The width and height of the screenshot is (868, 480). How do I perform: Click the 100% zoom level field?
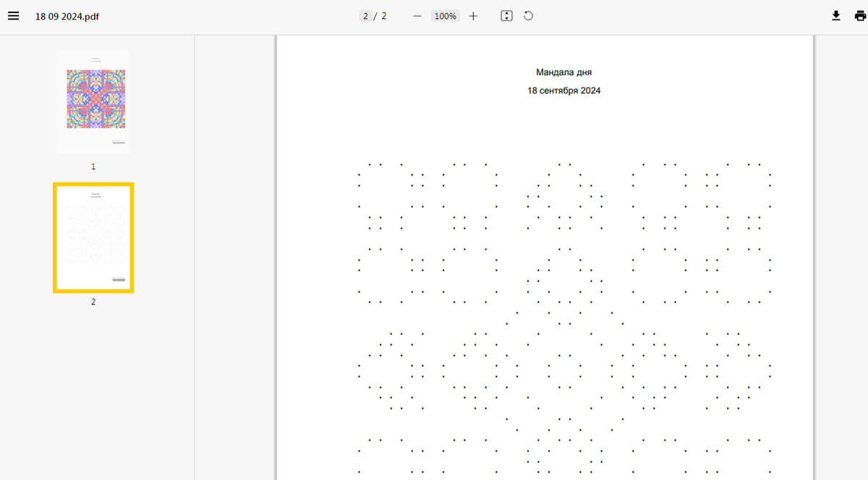point(446,16)
